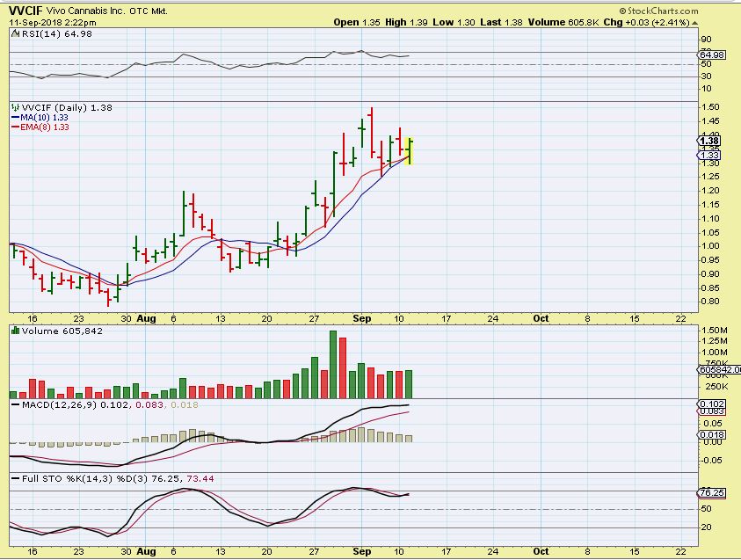Image resolution: width=741 pixels, height=560 pixels.
Task: Click the Last 1.38 value
Action: (x=501, y=22)
